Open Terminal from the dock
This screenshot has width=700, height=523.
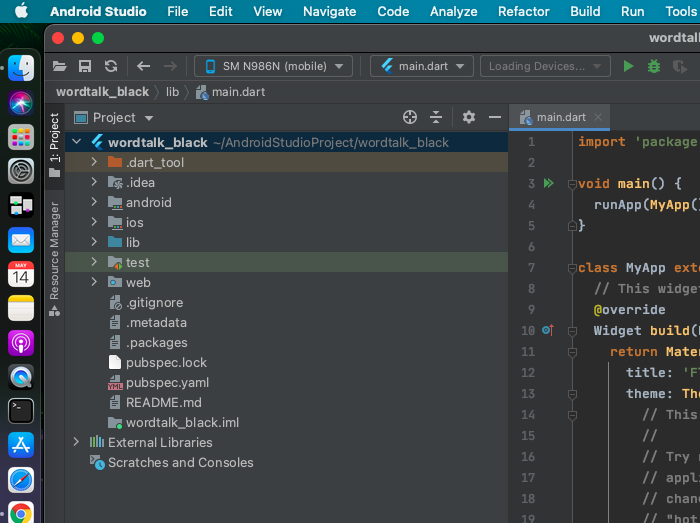click(x=21, y=411)
